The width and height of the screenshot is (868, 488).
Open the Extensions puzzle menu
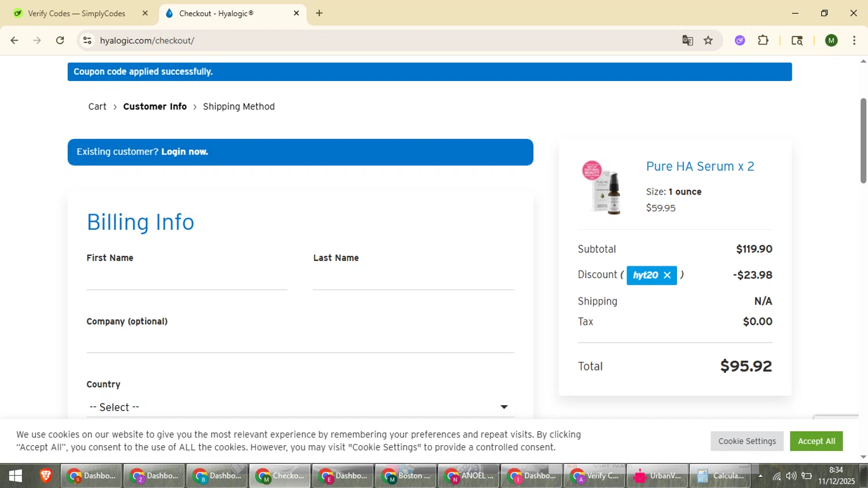pos(763,41)
